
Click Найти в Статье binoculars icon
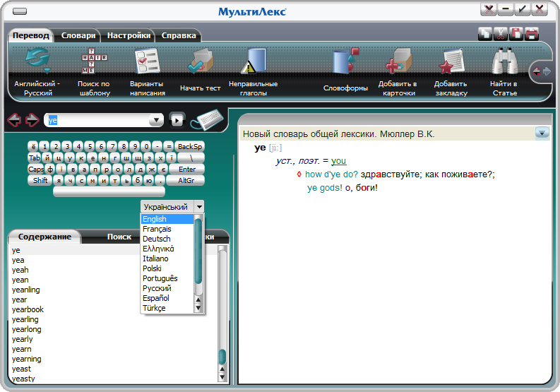coord(504,61)
